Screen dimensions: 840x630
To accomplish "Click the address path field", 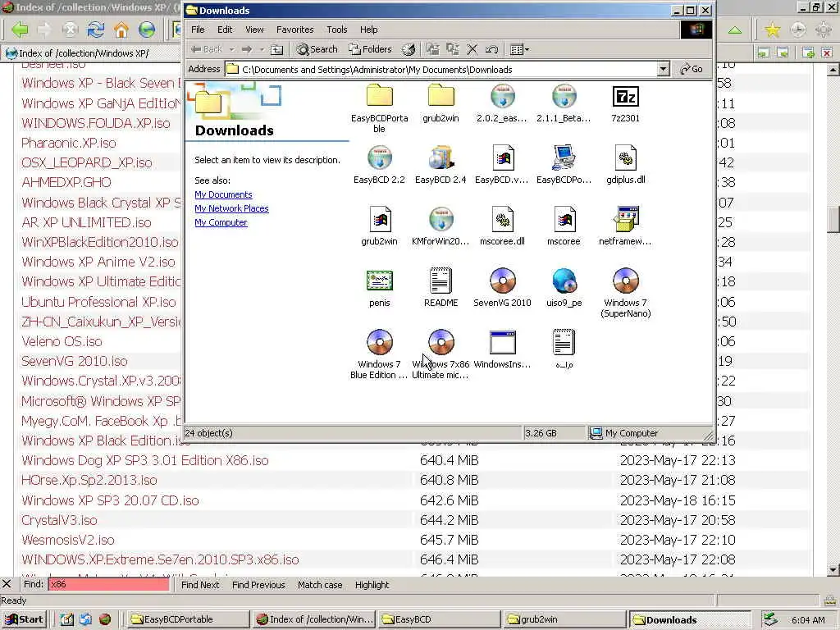I will [x=441, y=69].
